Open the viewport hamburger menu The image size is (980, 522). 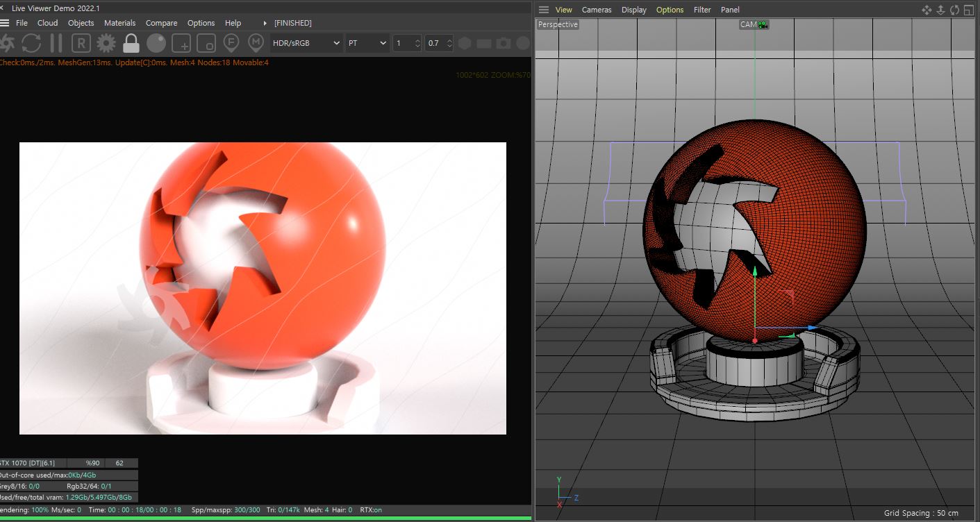tap(544, 10)
